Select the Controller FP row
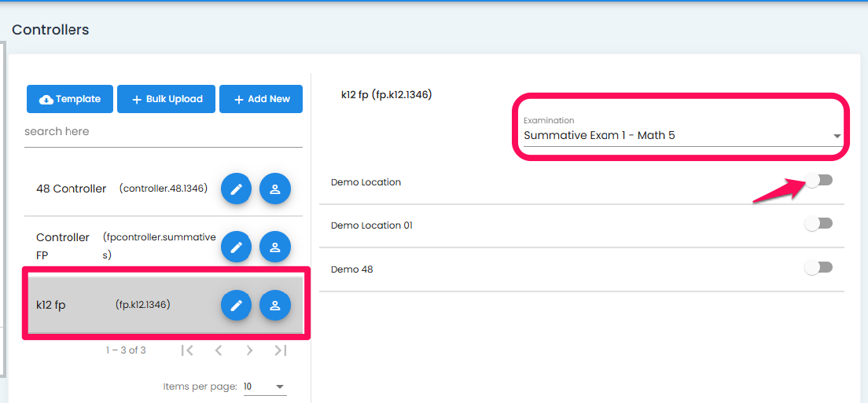Image resolution: width=868 pixels, height=403 pixels. click(164, 247)
